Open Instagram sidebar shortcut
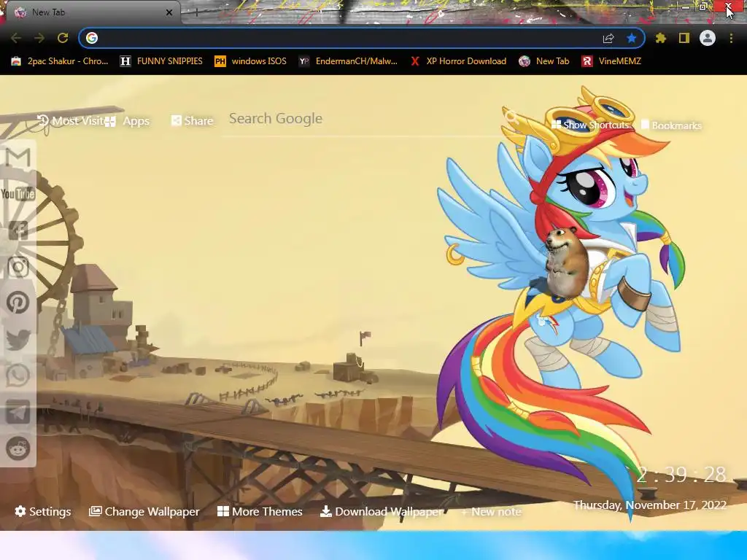Screen dimensions: 747x560 18,267
